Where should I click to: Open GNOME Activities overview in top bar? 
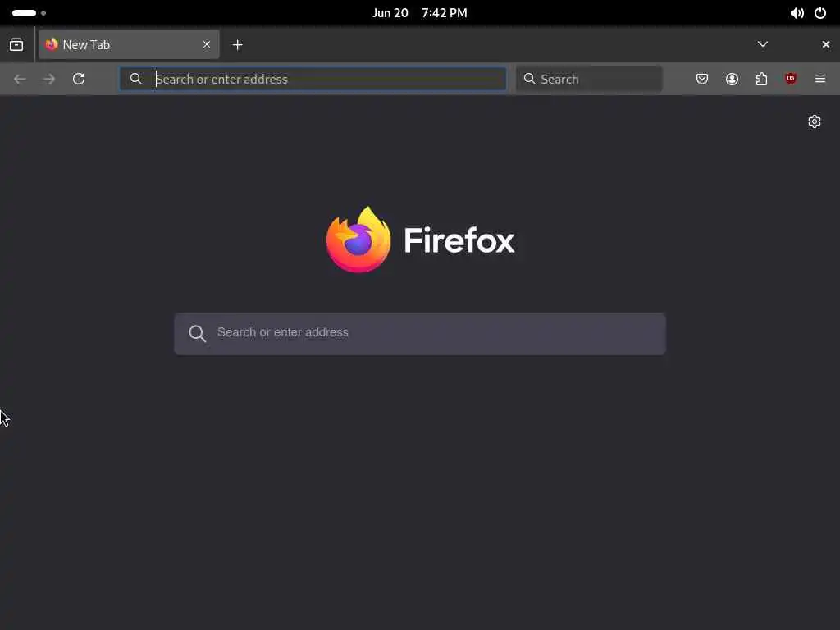click(29, 13)
